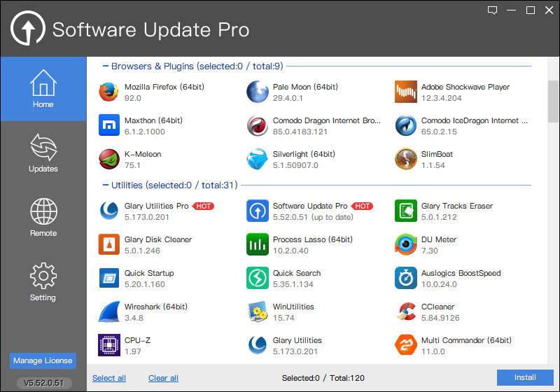The height and width of the screenshot is (392, 560).
Task: Click the Mozilla Firefox (64bit) name
Action: pyautogui.click(x=164, y=87)
